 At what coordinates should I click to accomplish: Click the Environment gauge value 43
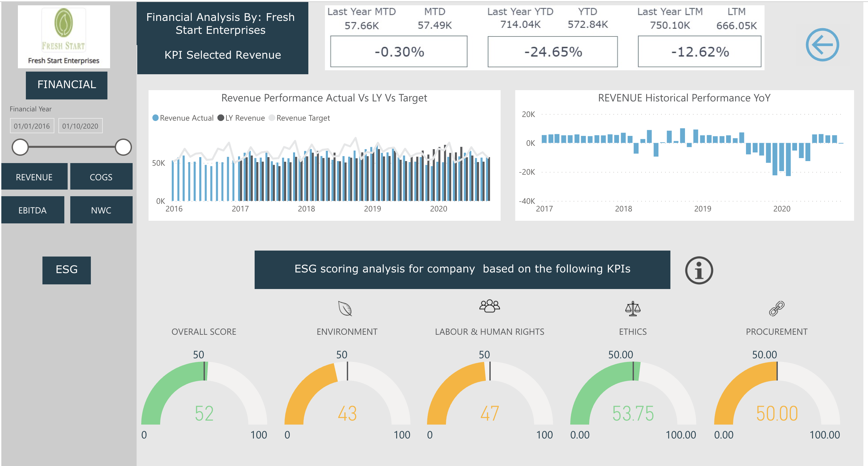click(x=347, y=413)
